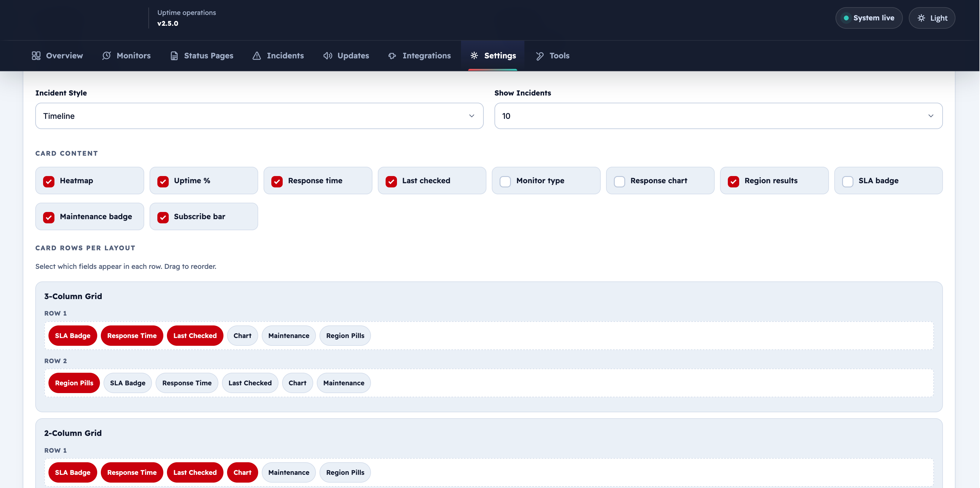Enable the Response chart checkbox
980x488 pixels.
[x=619, y=181]
